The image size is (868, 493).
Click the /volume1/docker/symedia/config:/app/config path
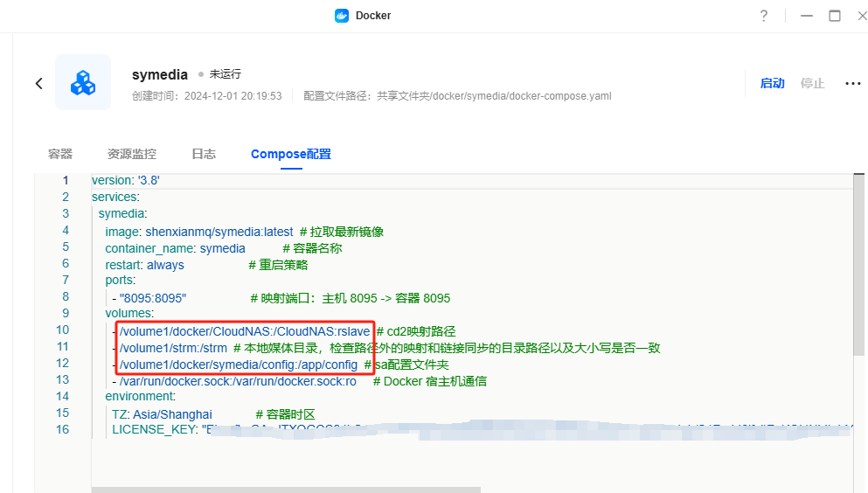pyautogui.click(x=239, y=365)
